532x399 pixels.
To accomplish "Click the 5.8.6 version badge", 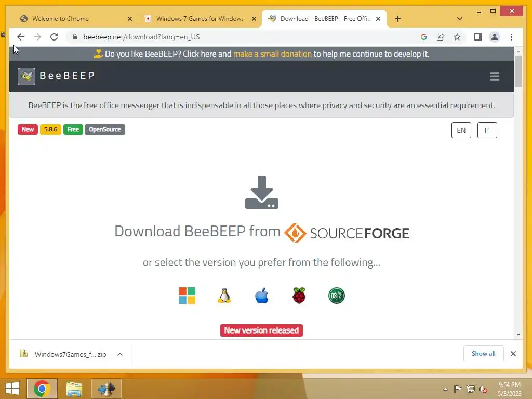I will (x=50, y=129).
